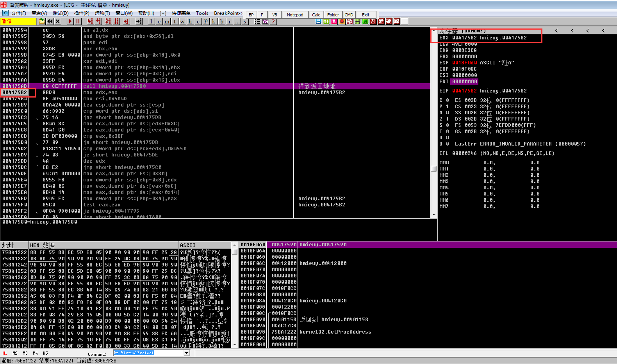Image resolution: width=617 pixels, height=364 pixels.
Task: Open the 查看(V) menu
Action: tap(39, 13)
